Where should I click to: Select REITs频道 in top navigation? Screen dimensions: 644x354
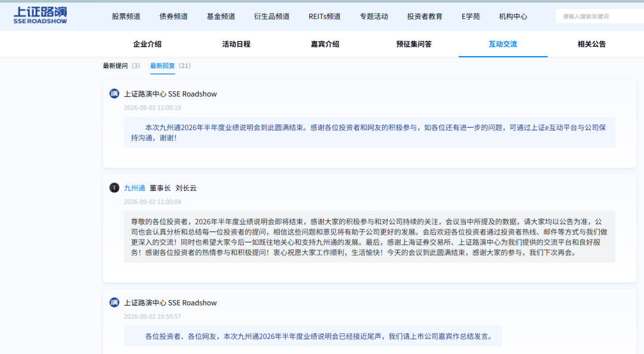pyautogui.click(x=324, y=17)
